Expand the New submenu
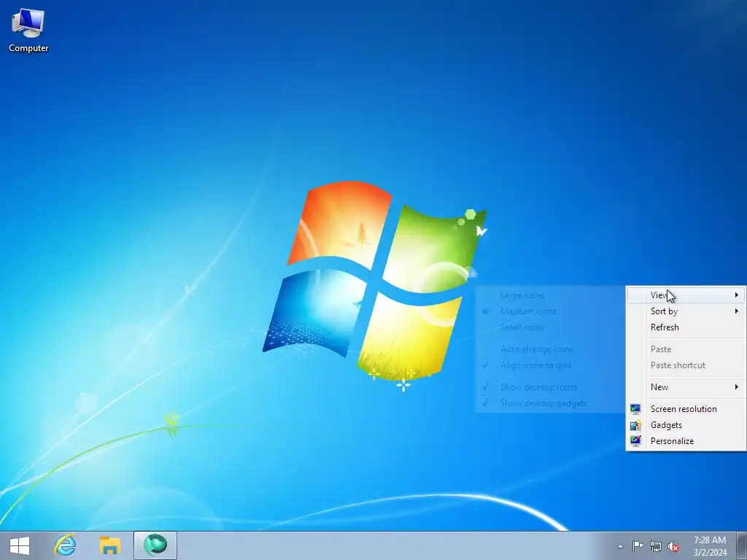The height and width of the screenshot is (560, 747). tap(686, 387)
